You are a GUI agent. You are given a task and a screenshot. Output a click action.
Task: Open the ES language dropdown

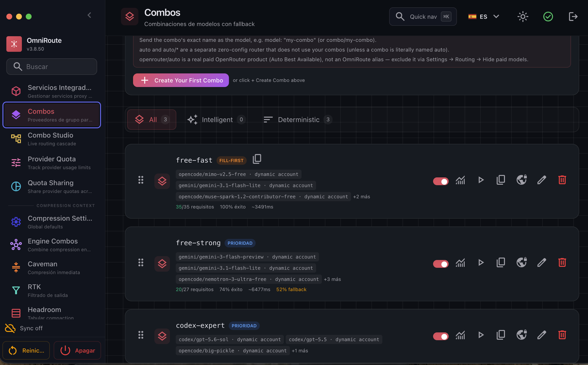(484, 17)
